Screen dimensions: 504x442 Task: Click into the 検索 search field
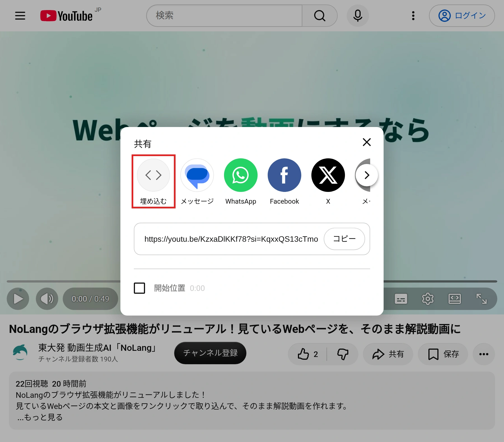224,16
